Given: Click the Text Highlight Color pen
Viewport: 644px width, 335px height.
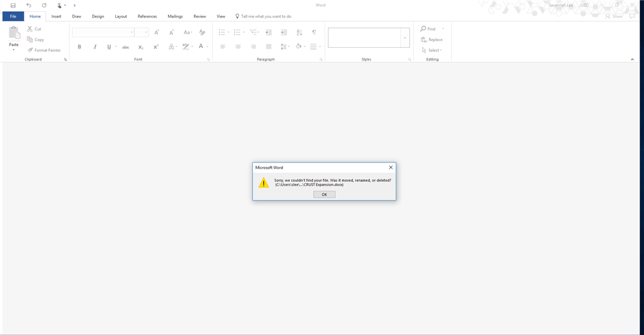Looking at the screenshot, I should point(186,47).
